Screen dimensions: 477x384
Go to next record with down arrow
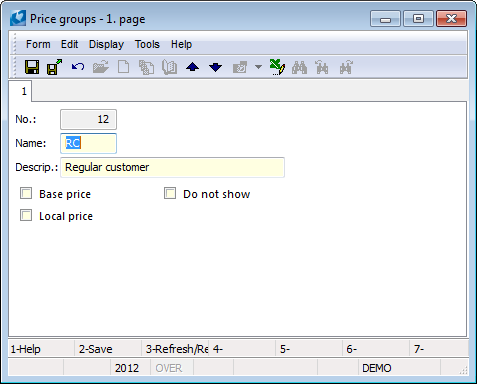click(x=215, y=67)
